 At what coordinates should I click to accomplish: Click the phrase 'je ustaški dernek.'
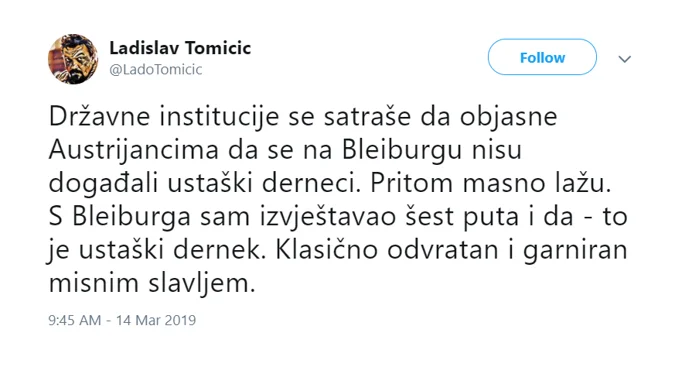click(x=156, y=250)
